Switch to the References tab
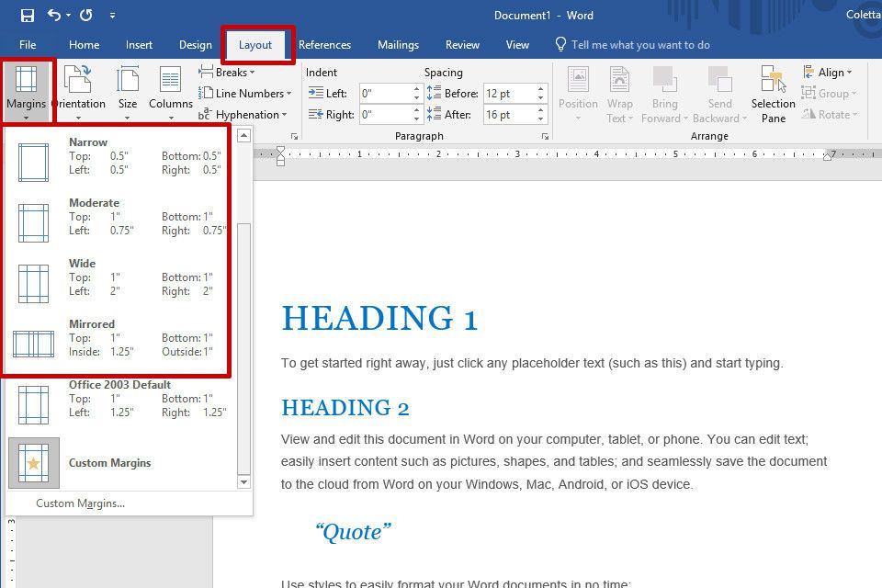Viewport: 882px width, 588px height. coord(324,45)
